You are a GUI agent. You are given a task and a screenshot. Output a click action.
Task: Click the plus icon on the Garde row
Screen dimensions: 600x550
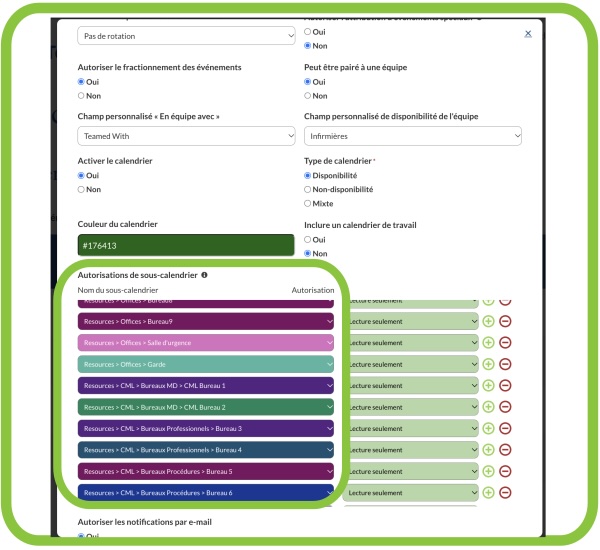(488, 364)
